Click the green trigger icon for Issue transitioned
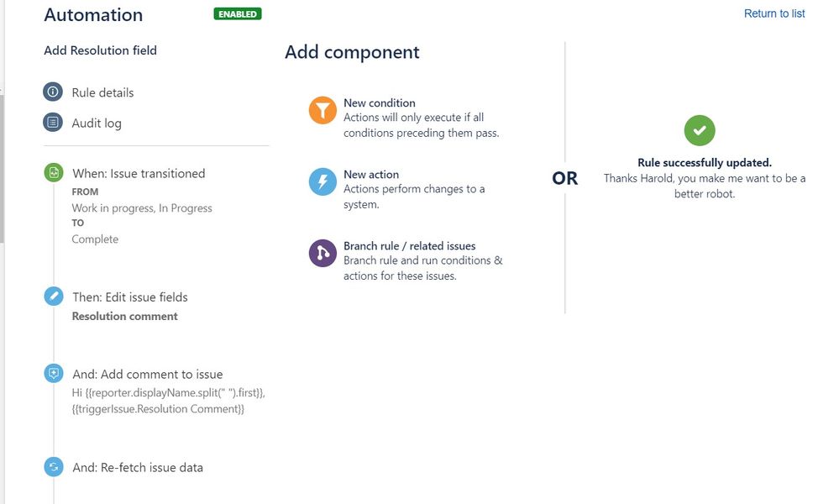The image size is (839, 504). 54,173
